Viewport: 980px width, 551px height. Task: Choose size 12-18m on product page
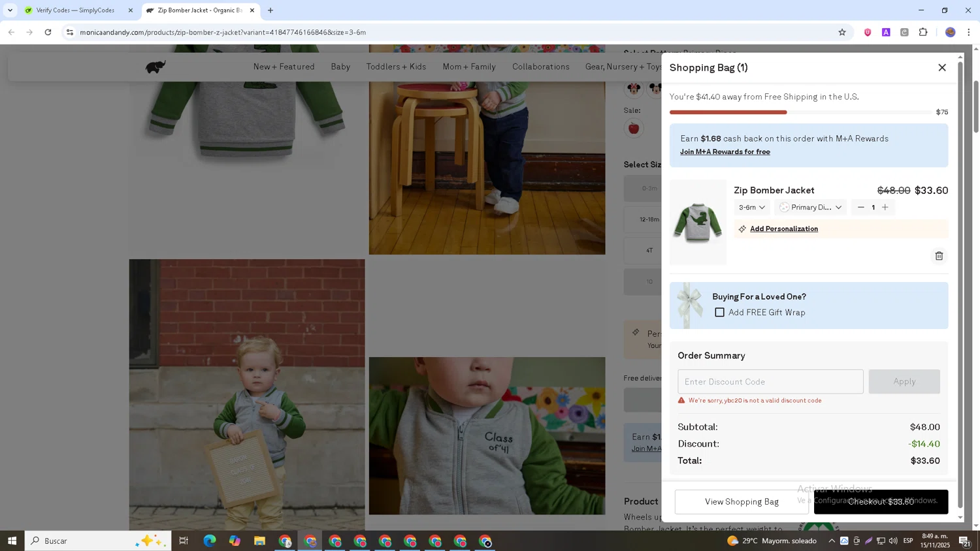point(643,220)
